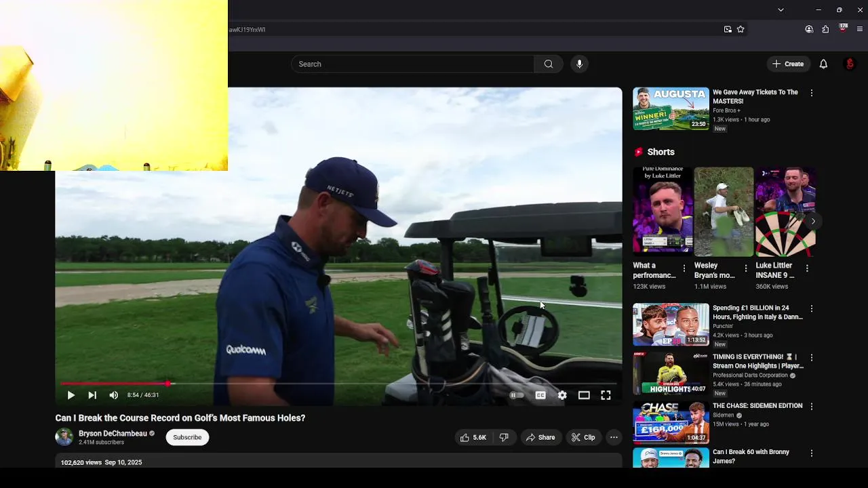This screenshot has height=488, width=868.
Task: Open picture-in-picture icon in address bar
Action: point(728,29)
